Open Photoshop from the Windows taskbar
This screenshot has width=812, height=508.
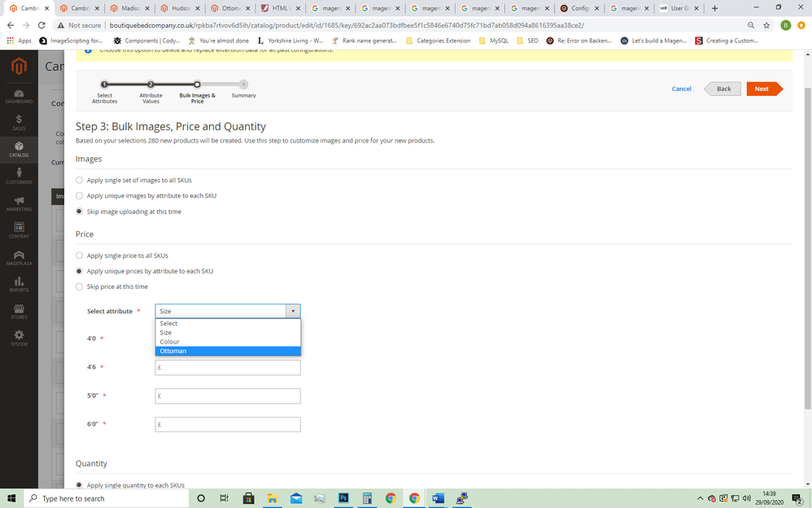pyautogui.click(x=343, y=498)
